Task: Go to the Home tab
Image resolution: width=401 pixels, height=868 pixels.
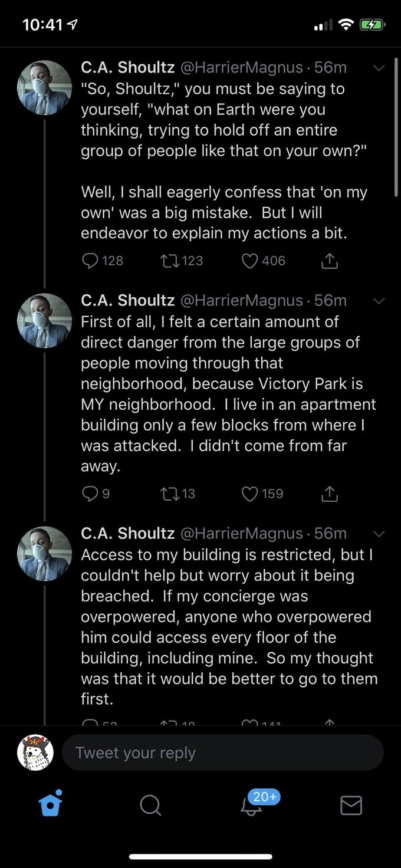Action: click(x=51, y=804)
